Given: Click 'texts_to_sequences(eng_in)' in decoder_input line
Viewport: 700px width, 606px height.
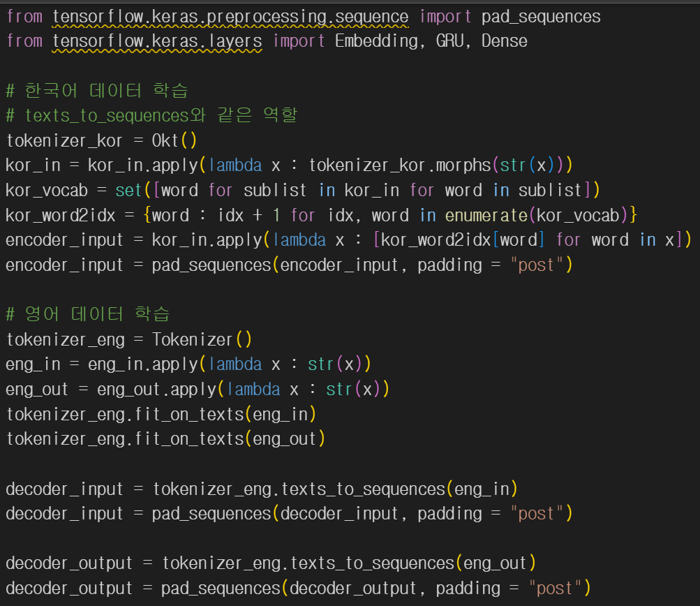Looking at the screenshot, I should [400, 489].
